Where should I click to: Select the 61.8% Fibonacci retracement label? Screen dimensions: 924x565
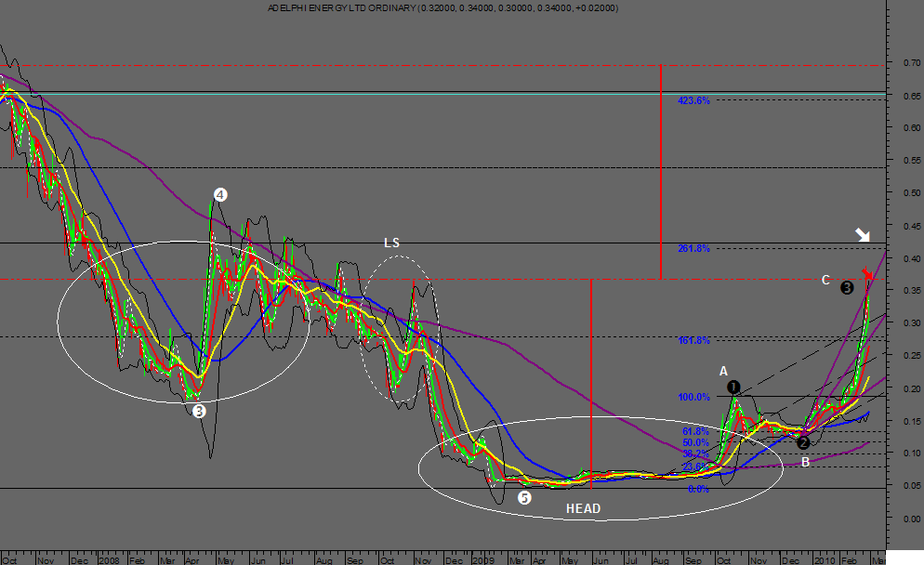695,432
